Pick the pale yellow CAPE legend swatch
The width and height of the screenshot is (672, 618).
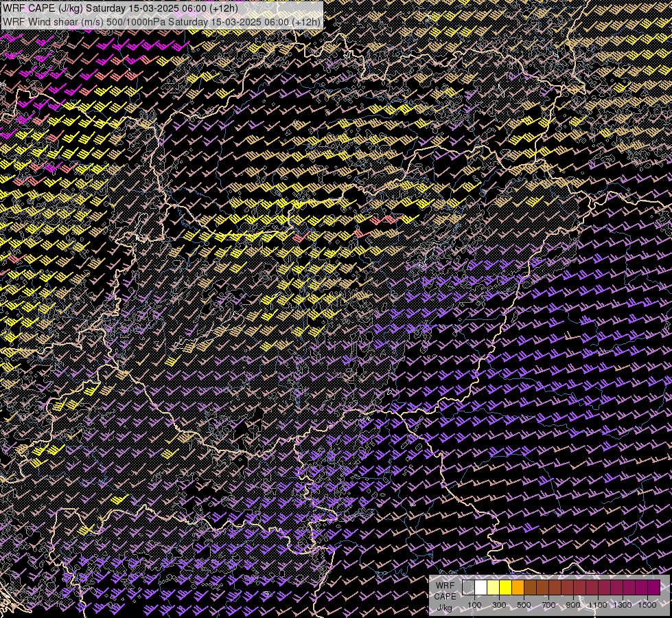click(x=494, y=587)
